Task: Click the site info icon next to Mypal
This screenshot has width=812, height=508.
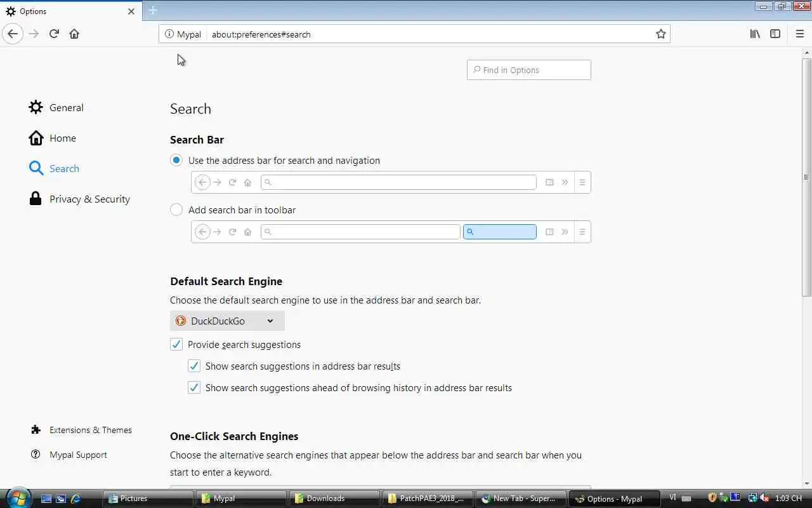Action: (x=169, y=34)
